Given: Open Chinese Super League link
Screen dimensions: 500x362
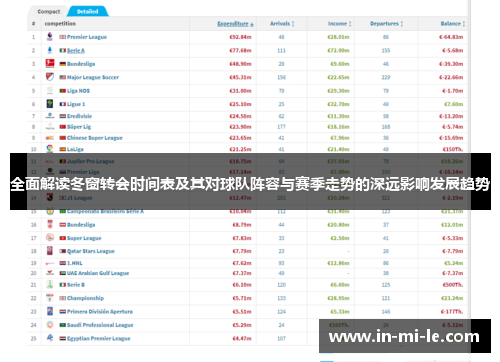Looking at the screenshot, I should [x=95, y=138].
